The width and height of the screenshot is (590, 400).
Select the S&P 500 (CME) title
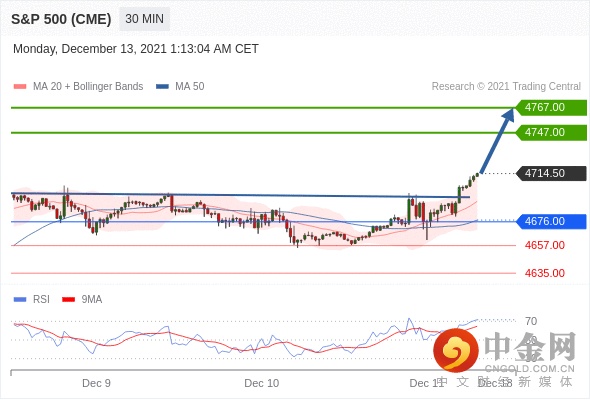(x=61, y=19)
